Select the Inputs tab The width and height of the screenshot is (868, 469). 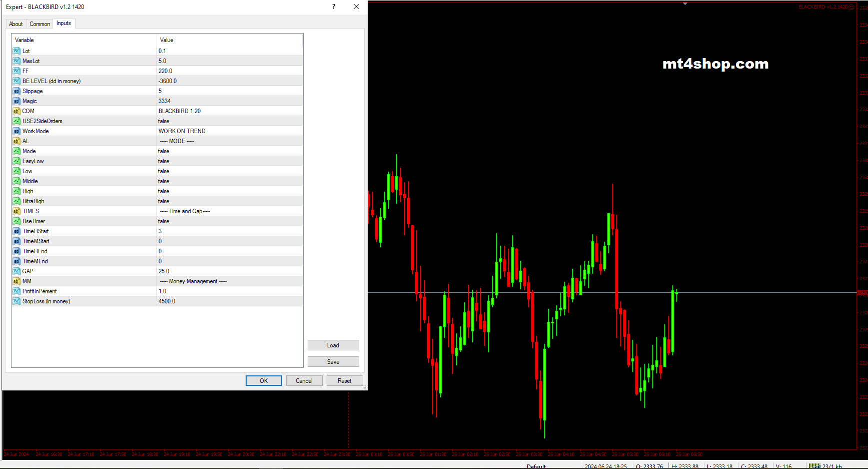64,23
